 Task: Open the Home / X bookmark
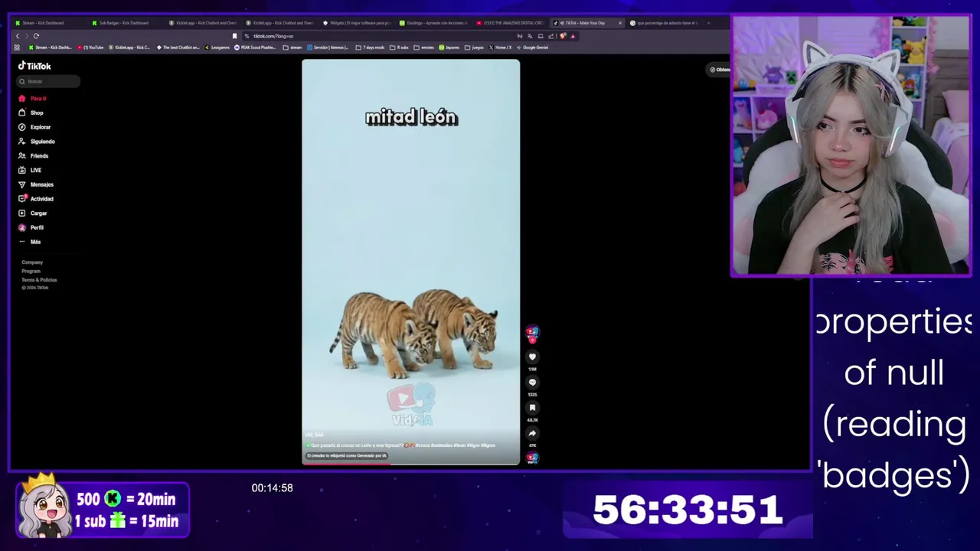tap(500, 47)
